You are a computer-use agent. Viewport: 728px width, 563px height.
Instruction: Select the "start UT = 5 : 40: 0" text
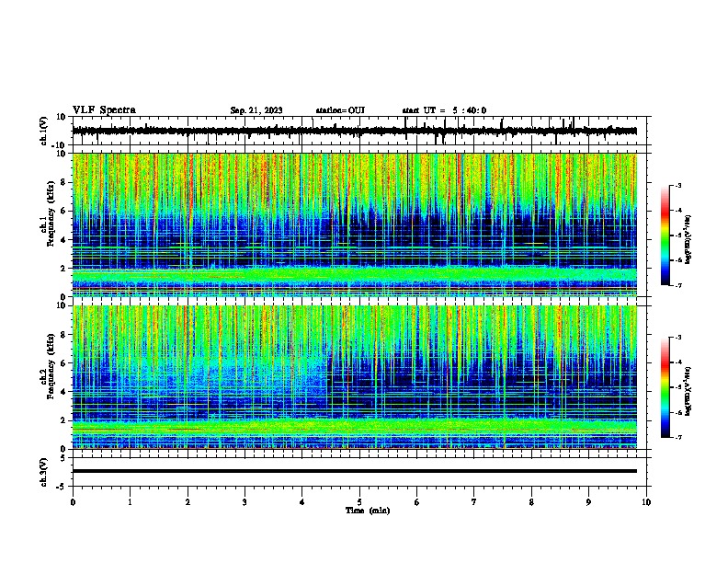(x=444, y=110)
